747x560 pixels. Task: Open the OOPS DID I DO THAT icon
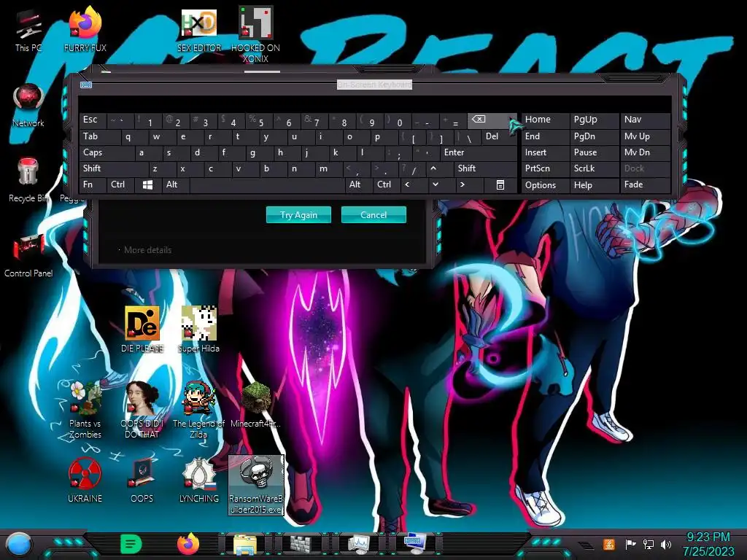142,410
